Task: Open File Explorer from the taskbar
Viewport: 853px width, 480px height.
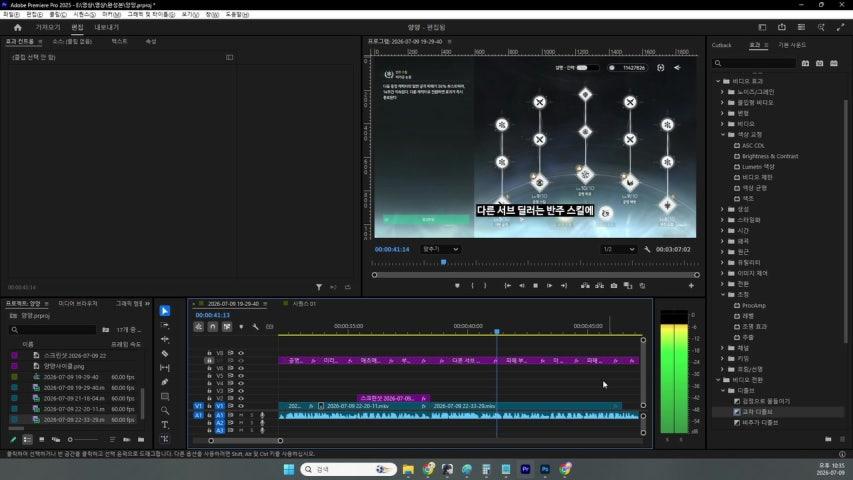Action: click(408, 469)
